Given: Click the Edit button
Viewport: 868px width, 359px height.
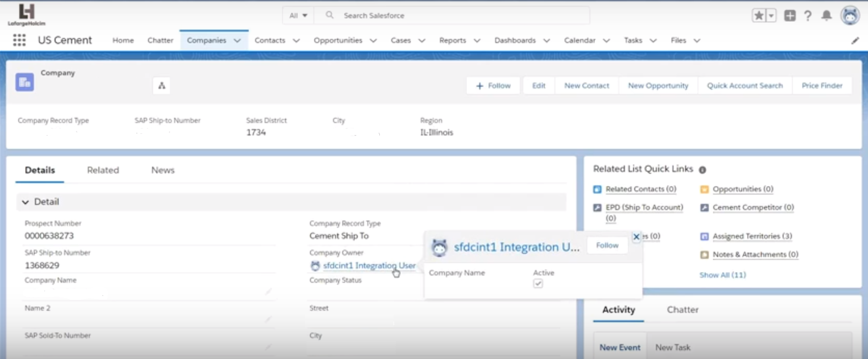Looking at the screenshot, I should tap(539, 86).
